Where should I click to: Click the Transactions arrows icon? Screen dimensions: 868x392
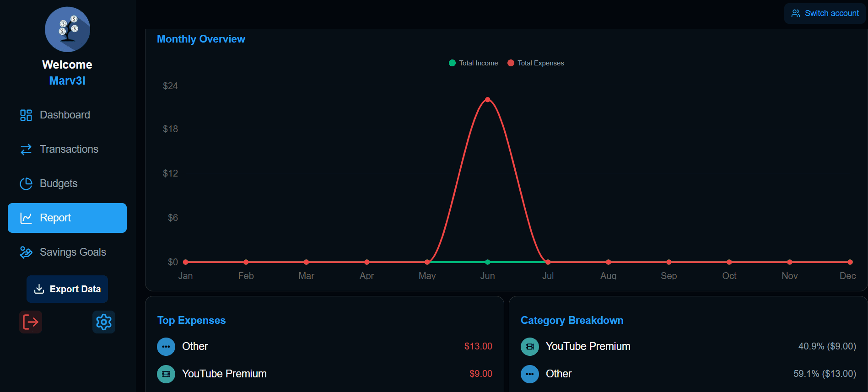[26, 150]
